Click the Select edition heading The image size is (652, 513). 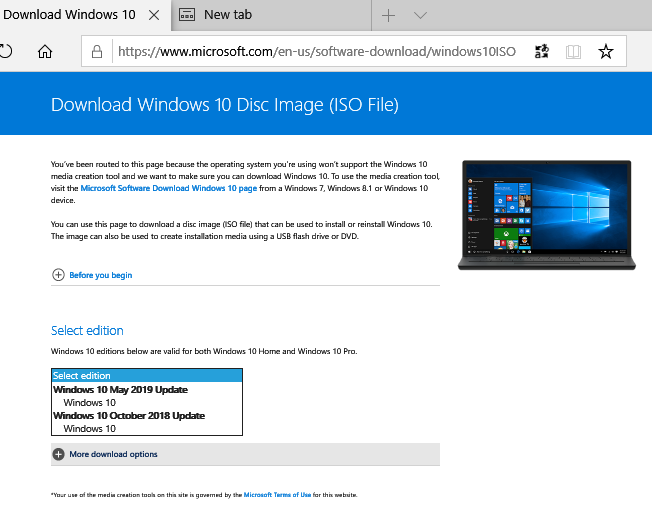(87, 330)
